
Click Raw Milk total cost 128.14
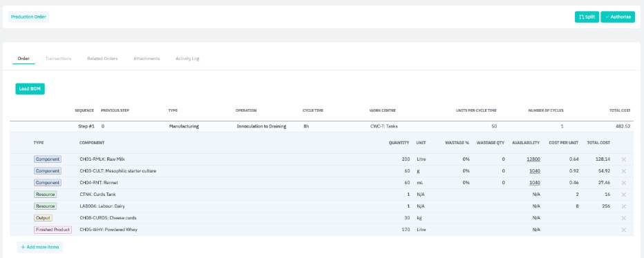pos(603,159)
